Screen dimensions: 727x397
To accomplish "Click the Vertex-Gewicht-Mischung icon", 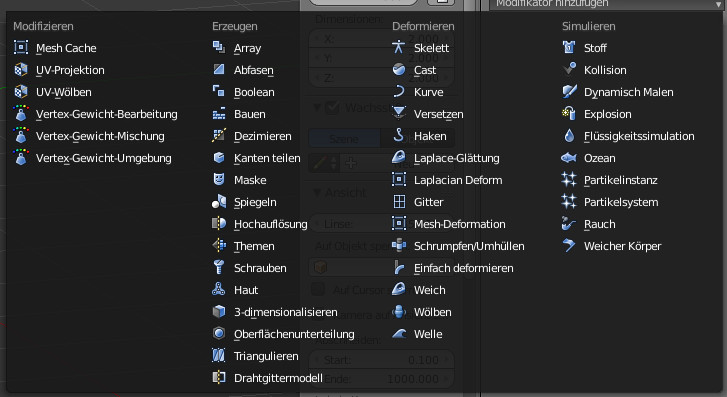I will [21, 135].
